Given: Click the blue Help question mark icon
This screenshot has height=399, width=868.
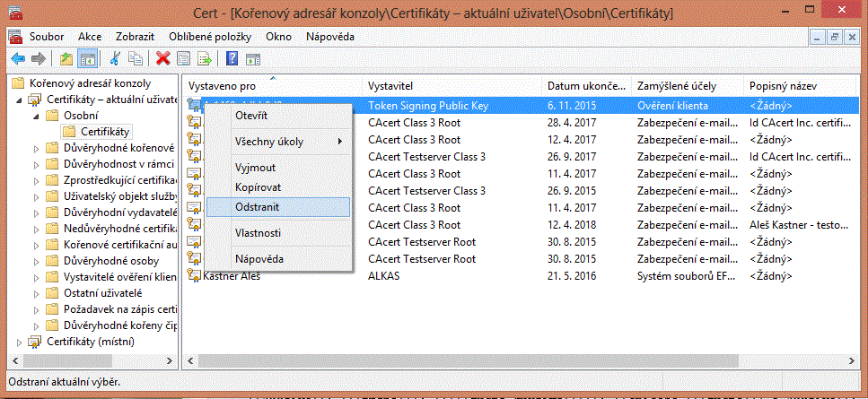Looking at the screenshot, I should pos(232,59).
